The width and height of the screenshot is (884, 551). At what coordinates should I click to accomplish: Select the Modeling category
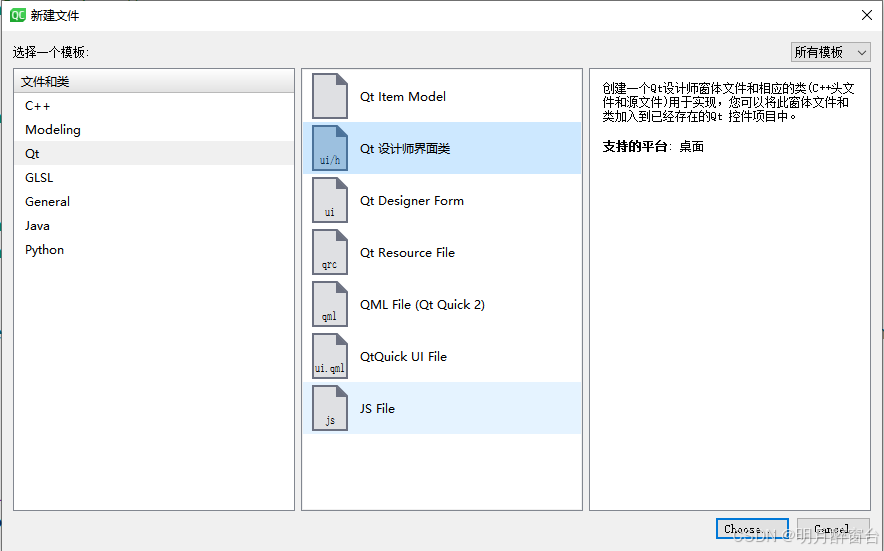(x=154, y=129)
